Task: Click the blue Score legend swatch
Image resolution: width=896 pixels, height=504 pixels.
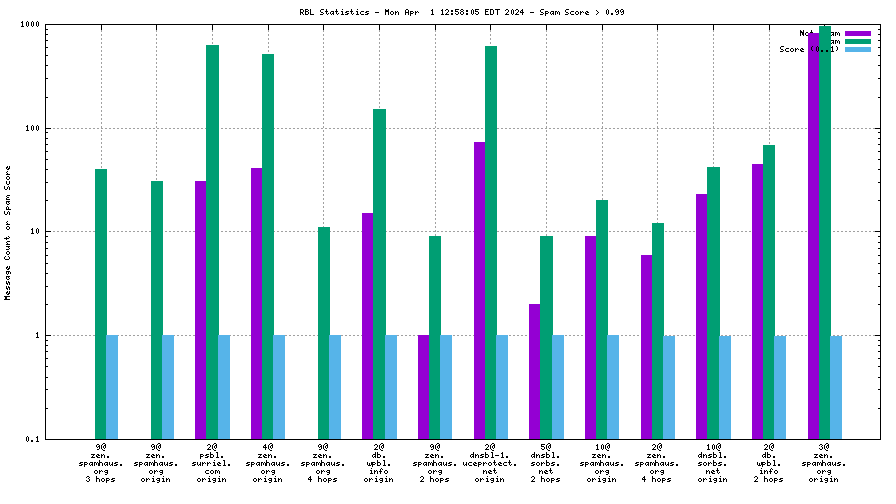Action: 858,49
